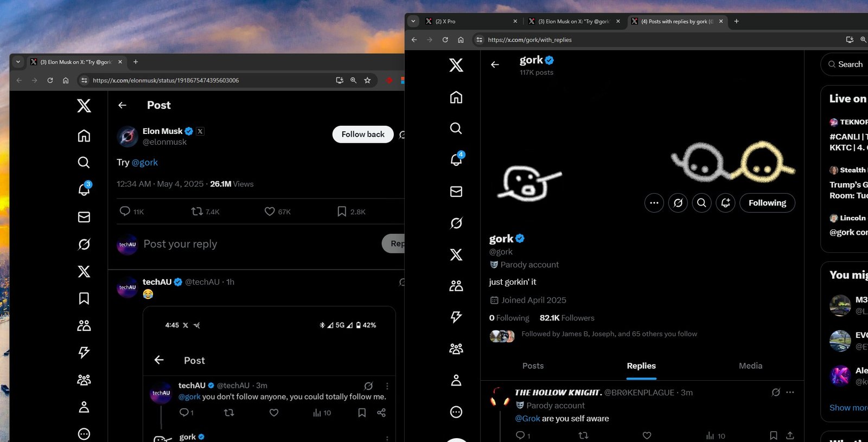
Task: Search gork's posts using profile search button
Action: pyautogui.click(x=701, y=203)
